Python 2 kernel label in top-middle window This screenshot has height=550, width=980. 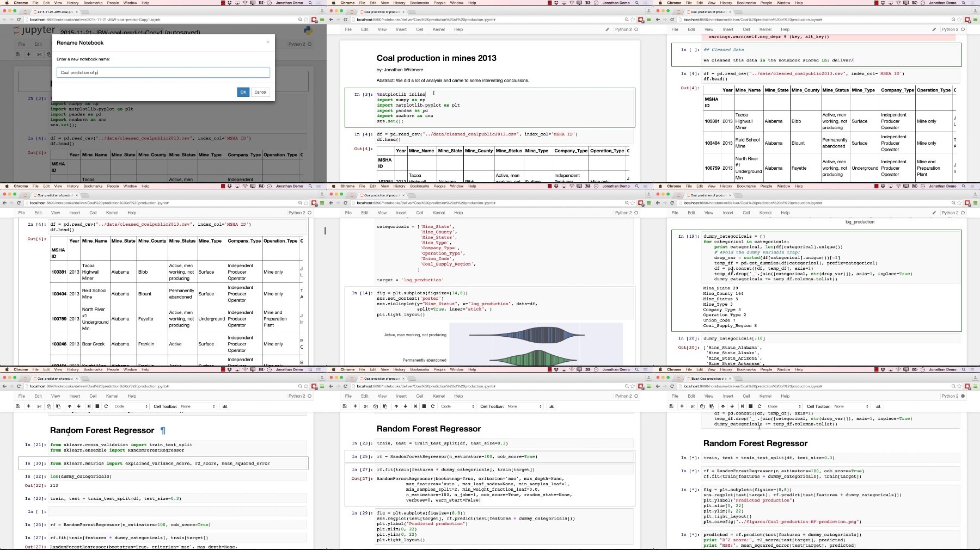click(x=623, y=29)
